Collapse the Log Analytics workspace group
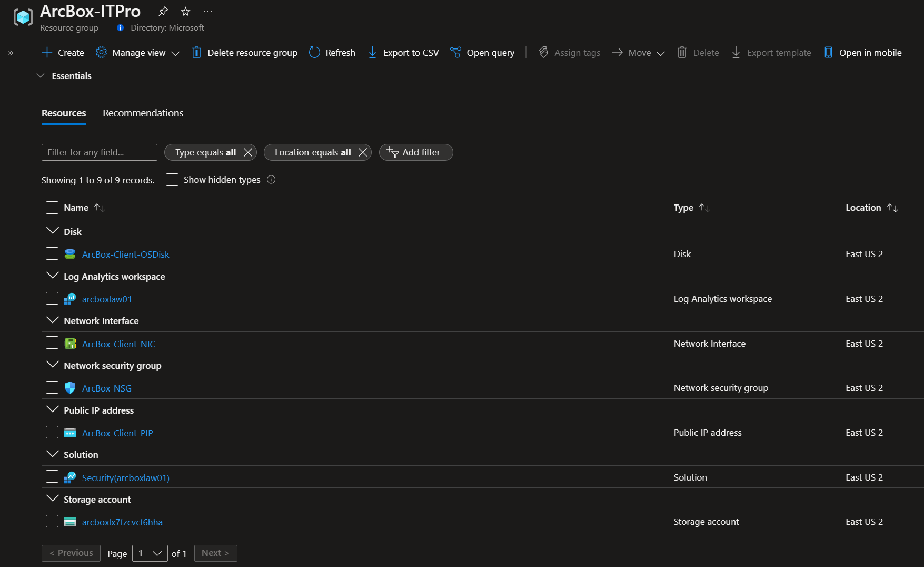 (x=53, y=276)
